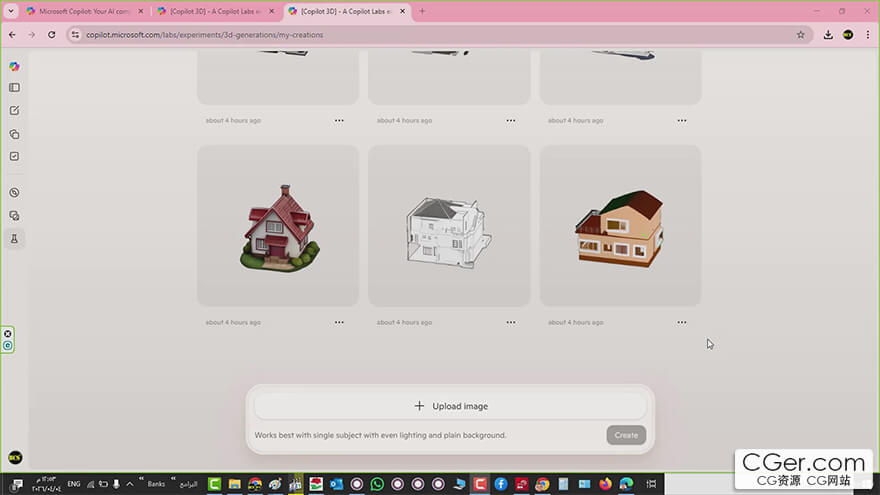
Task: Click the 'Works best with single subject' hint text
Action: click(x=381, y=436)
